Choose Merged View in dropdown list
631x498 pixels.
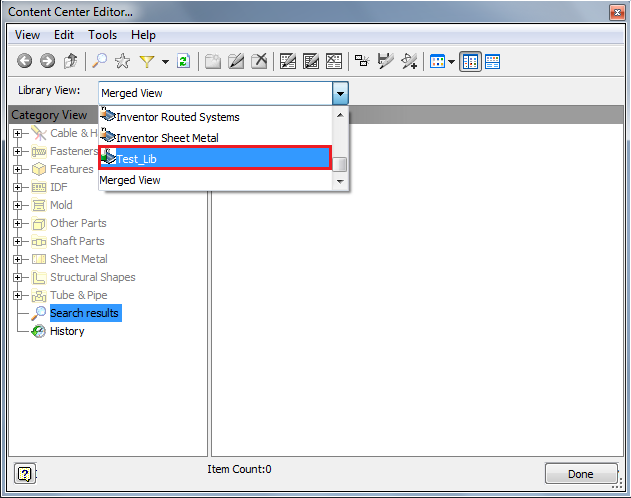[215, 180]
